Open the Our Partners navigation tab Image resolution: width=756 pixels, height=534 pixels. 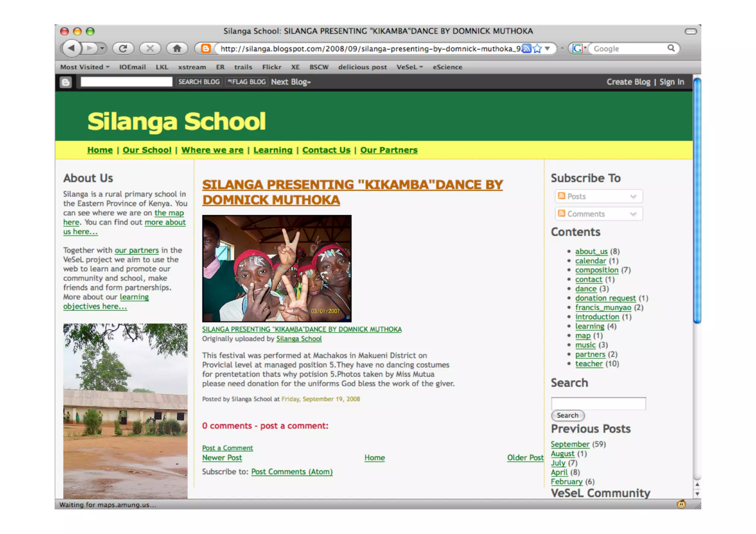click(x=389, y=150)
